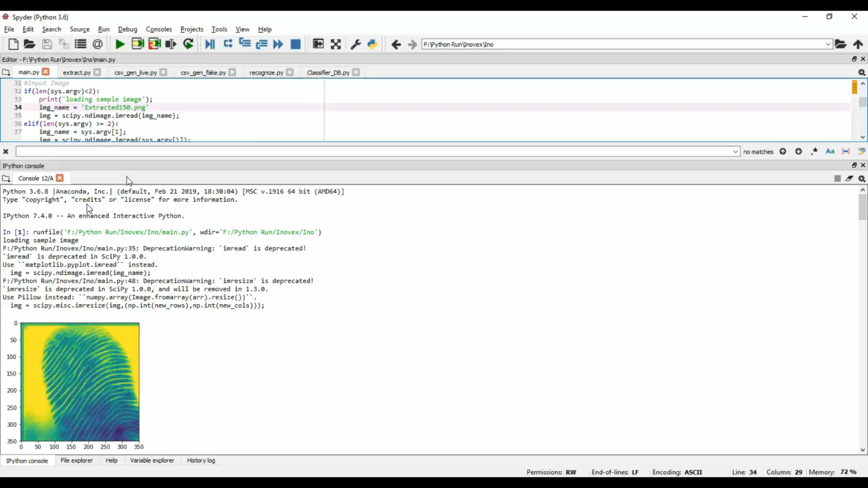Image resolution: width=868 pixels, height=488 pixels.
Task: Run the current code cell
Action: coord(137,44)
